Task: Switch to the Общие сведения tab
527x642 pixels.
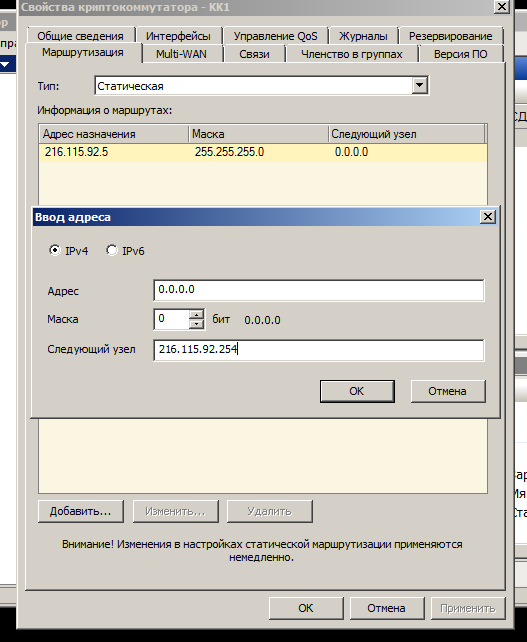Action: 80,36
